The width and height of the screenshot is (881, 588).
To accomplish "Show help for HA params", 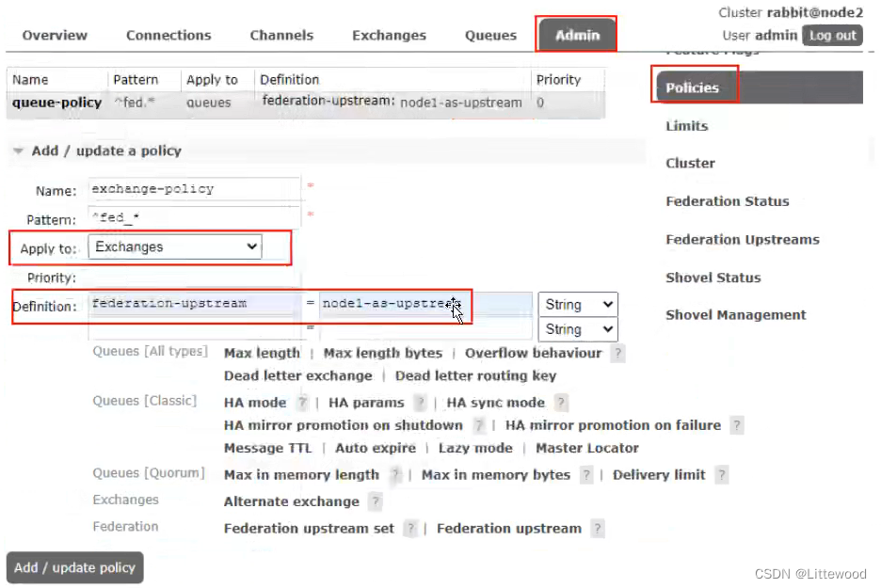I will [x=420, y=403].
